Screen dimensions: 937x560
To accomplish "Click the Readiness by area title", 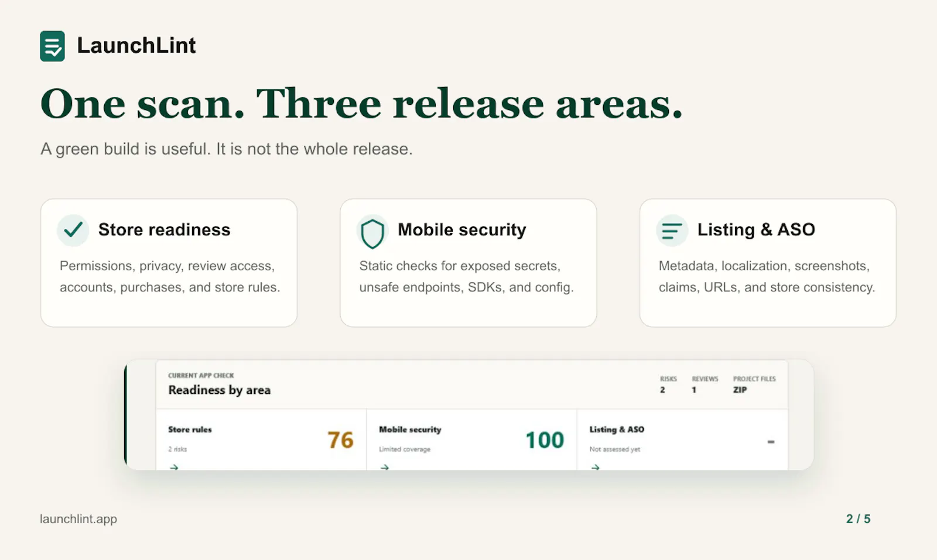I will pyautogui.click(x=219, y=390).
